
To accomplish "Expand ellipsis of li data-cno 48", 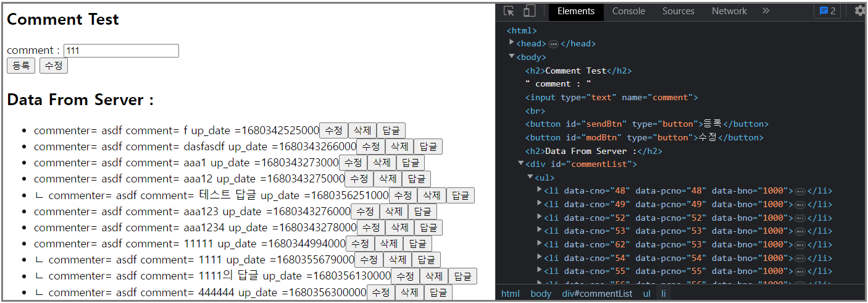I will tap(800, 191).
